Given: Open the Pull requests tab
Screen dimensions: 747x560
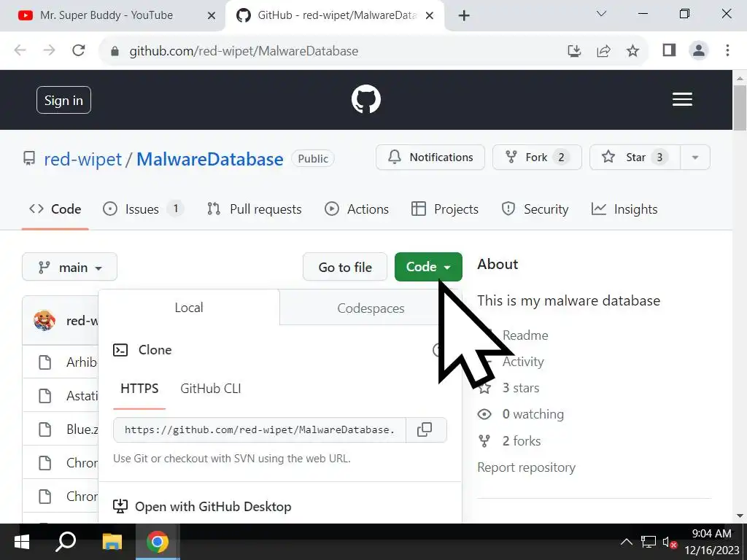Looking at the screenshot, I should coord(255,209).
